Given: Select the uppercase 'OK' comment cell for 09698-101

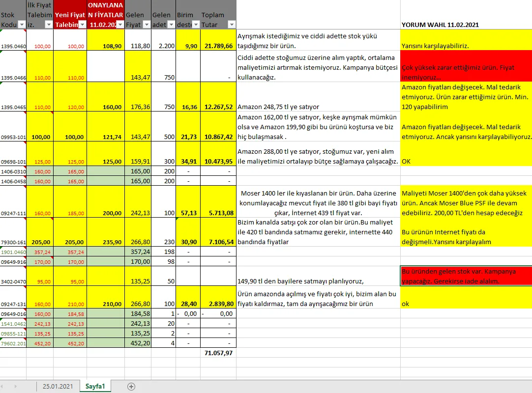Looking at the screenshot, I should (x=466, y=154).
